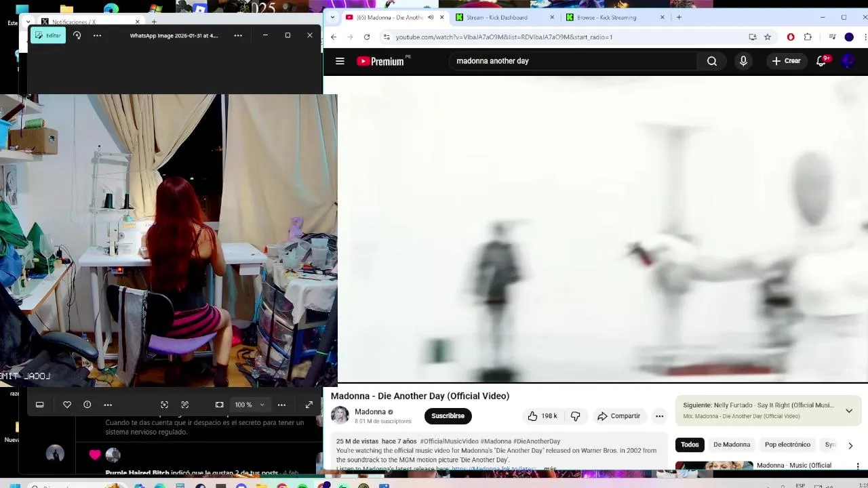The image size is (868, 488).
Task: Go back in Chrome browser
Action: (333, 37)
